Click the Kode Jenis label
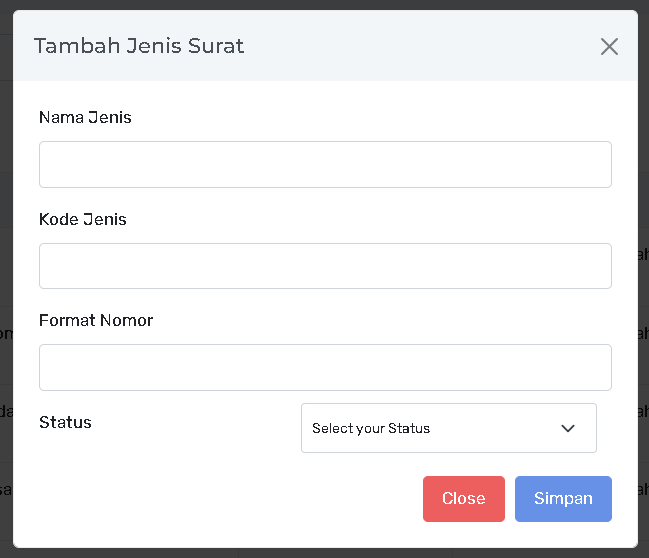 click(x=83, y=219)
